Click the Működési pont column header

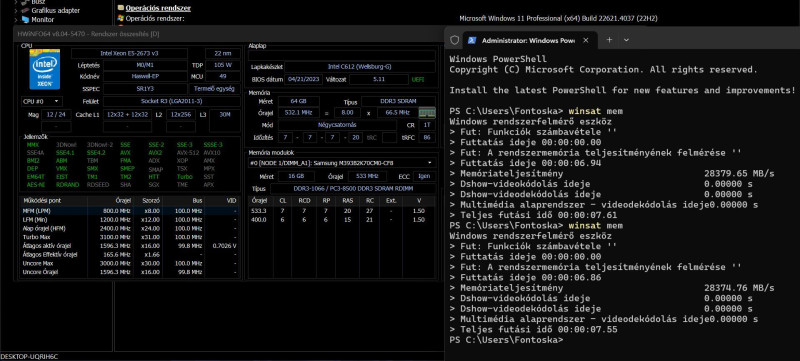tap(54, 201)
